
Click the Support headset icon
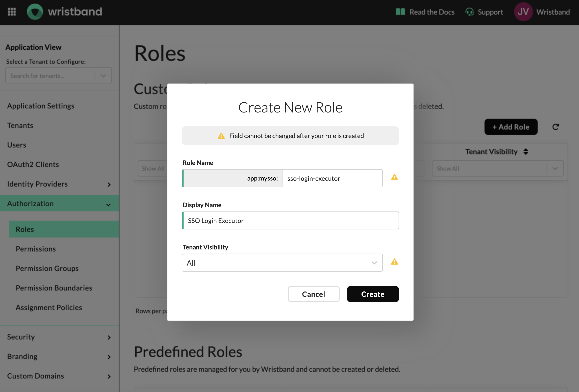pyautogui.click(x=469, y=12)
